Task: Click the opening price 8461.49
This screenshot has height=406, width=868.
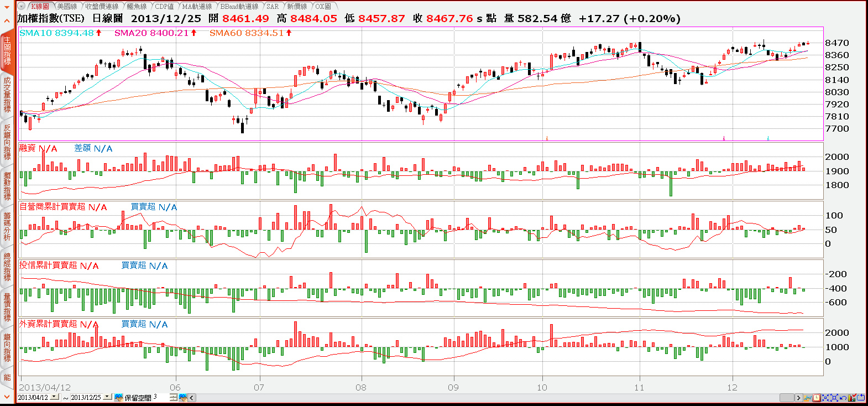Action: pos(245,18)
